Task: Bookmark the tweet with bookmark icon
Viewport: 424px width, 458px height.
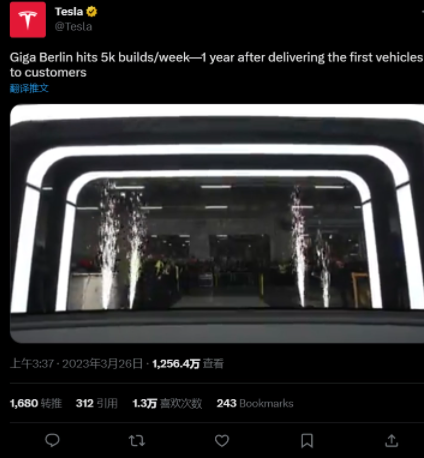Action: click(x=307, y=441)
